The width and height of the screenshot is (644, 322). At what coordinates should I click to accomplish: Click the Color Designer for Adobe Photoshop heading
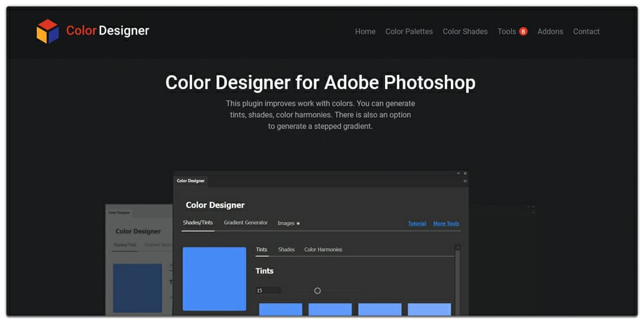320,82
